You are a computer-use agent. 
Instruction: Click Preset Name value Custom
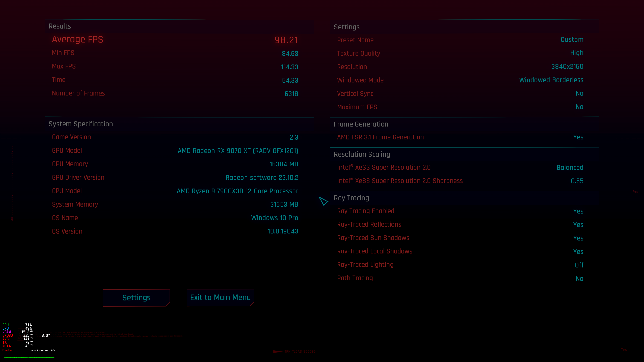572,40
